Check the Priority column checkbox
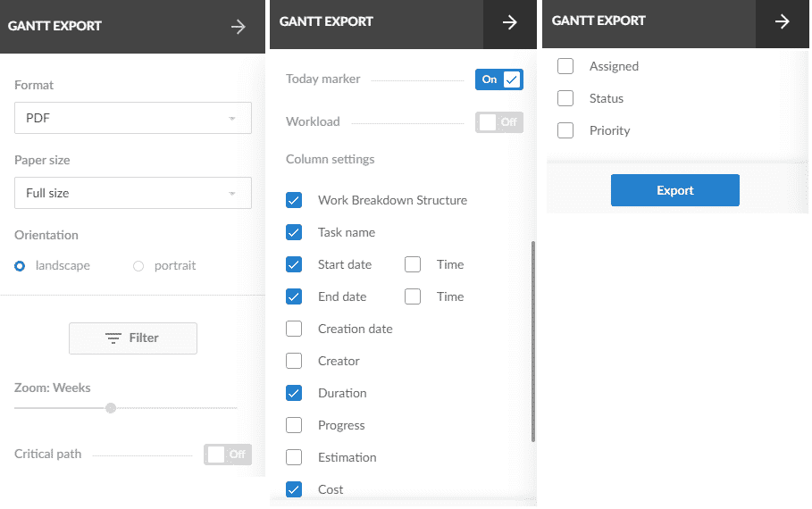The width and height of the screenshot is (812, 509). (x=565, y=130)
